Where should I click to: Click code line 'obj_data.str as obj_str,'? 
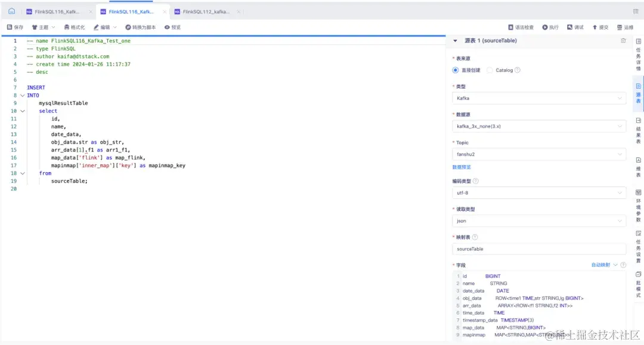coord(88,142)
